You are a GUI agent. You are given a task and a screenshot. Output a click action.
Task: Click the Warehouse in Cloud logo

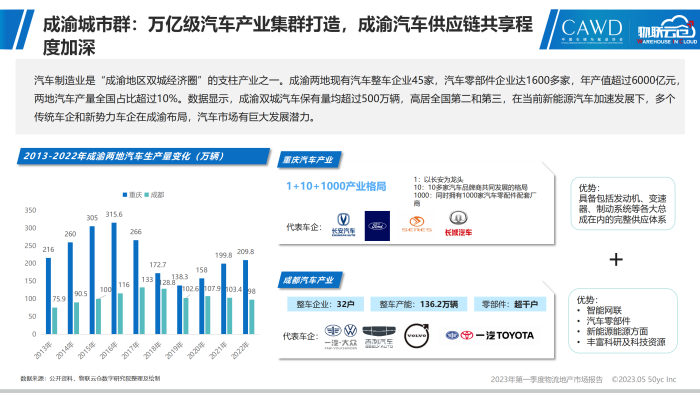(x=666, y=29)
